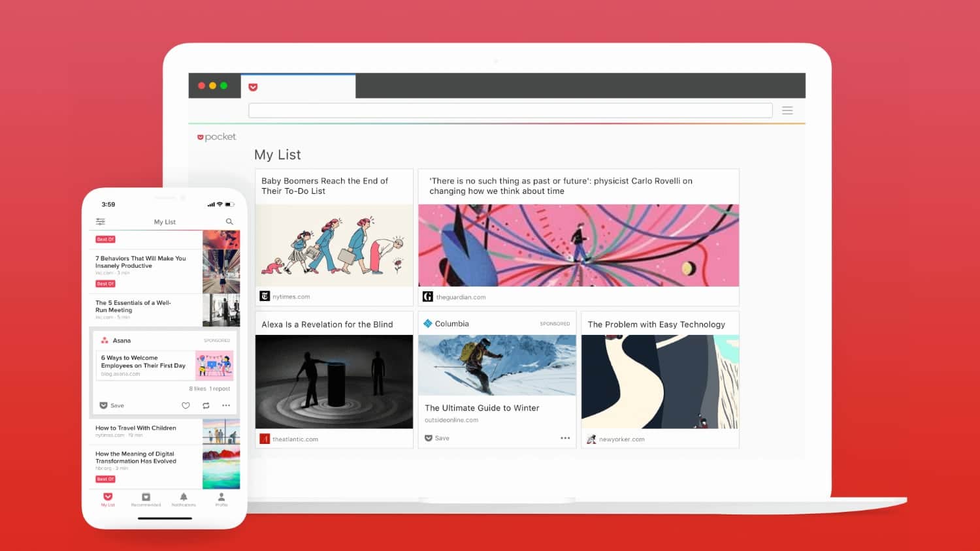Click the pink swirling physicist illustration
980x551 pixels.
coord(578,245)
